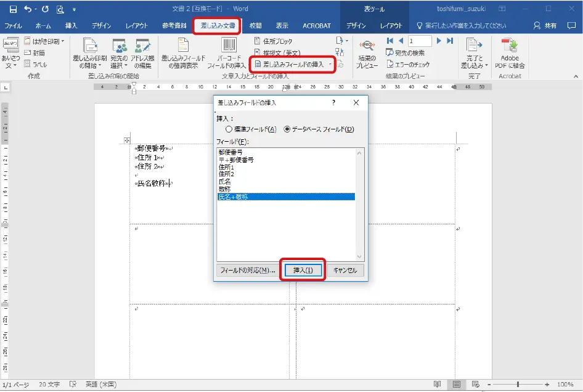Collapse the ribbon with the chevron

pos(576,76)
